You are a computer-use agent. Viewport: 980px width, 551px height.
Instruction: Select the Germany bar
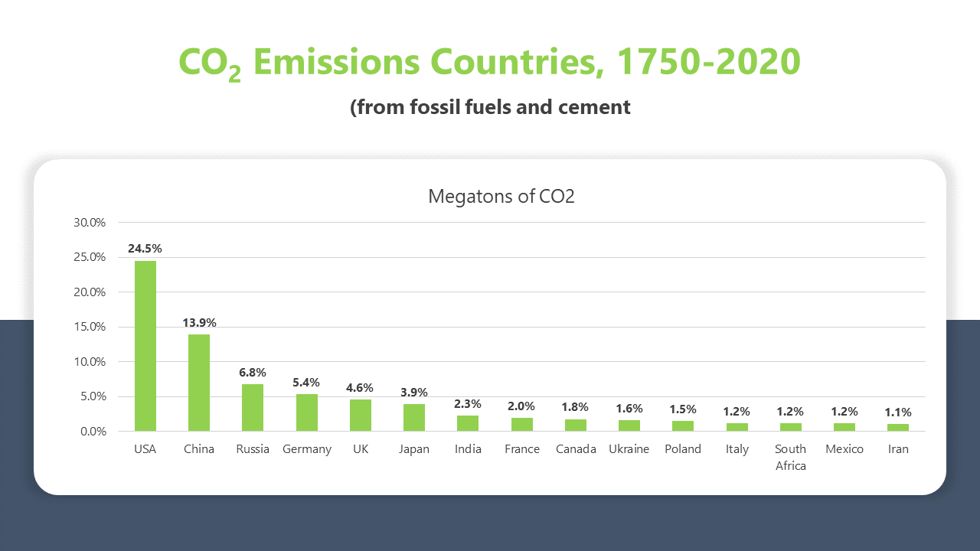[x=307, y=412]
